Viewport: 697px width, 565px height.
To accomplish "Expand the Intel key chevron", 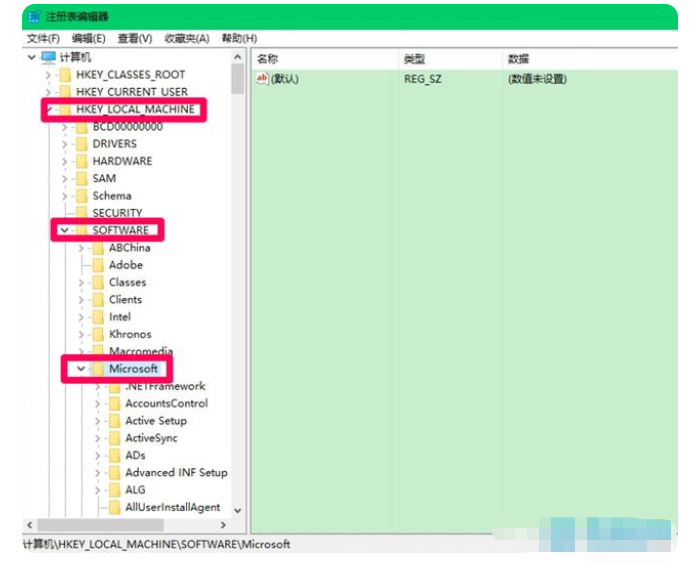I will click(x=81, y=317).
